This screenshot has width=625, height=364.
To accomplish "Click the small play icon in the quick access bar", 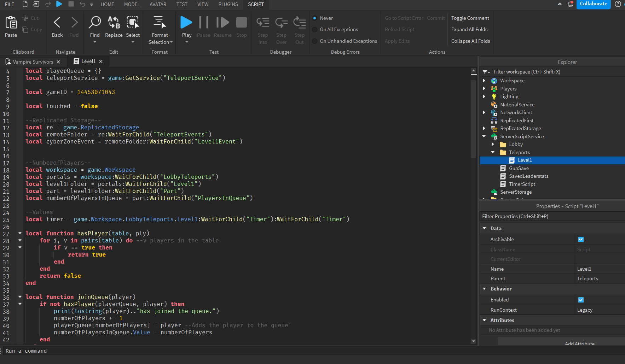I will click(59, 4).
